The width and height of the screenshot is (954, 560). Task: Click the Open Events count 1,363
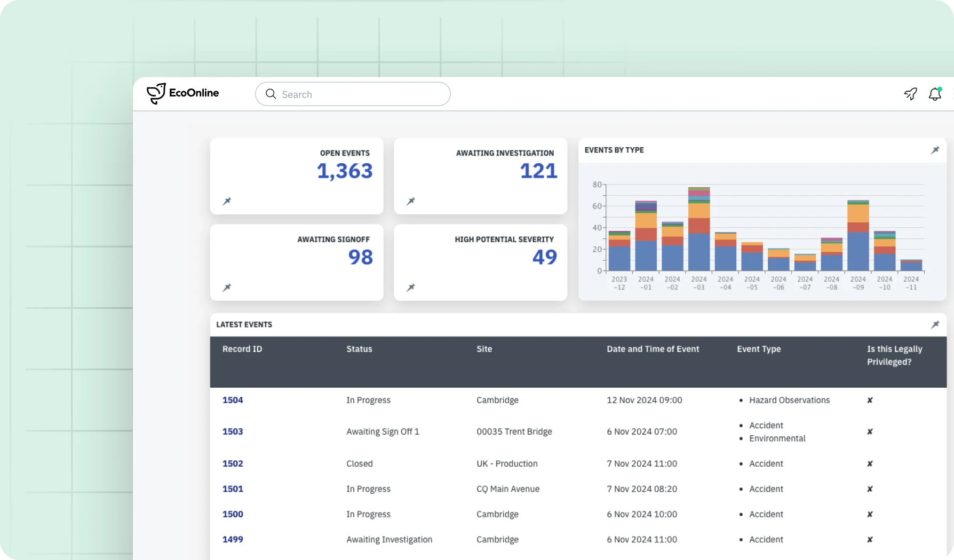click(345, 171)
